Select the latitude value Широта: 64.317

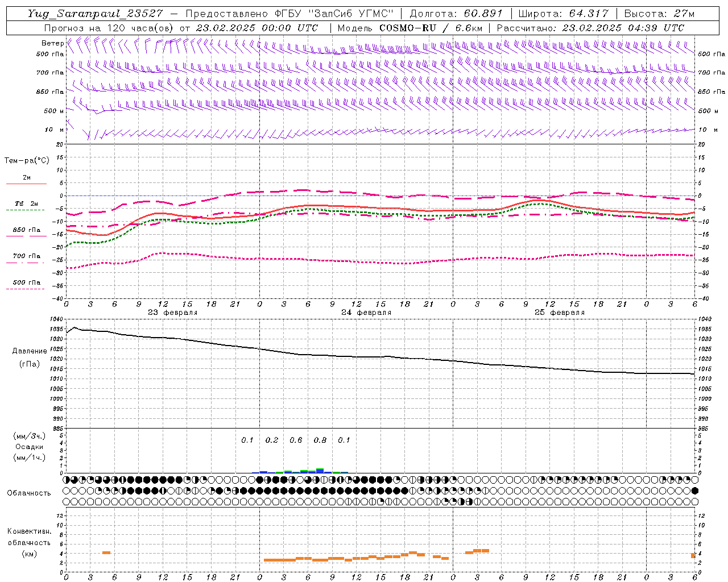pos(562,14)
